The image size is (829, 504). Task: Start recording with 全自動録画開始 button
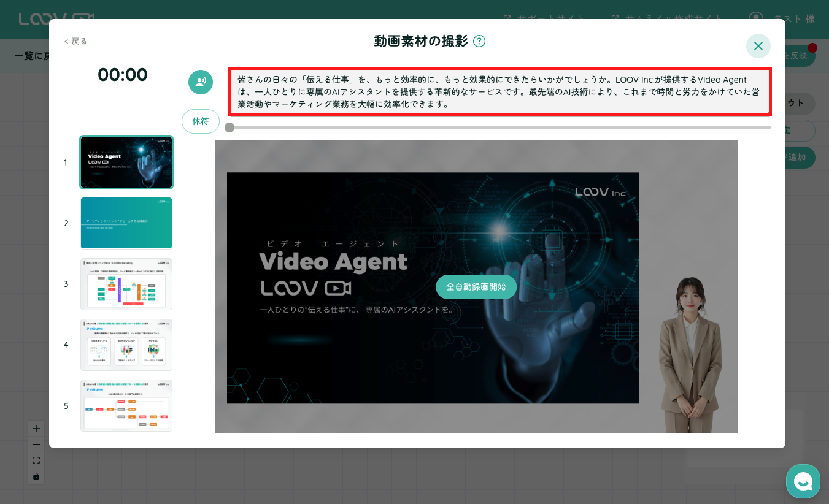pos(476,287)
